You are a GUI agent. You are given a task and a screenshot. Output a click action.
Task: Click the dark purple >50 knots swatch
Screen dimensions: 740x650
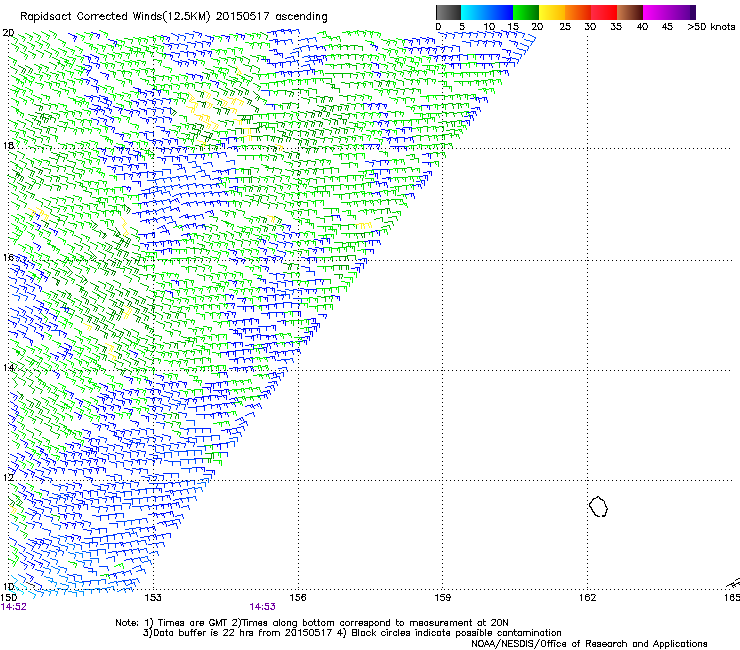point(692,12)
